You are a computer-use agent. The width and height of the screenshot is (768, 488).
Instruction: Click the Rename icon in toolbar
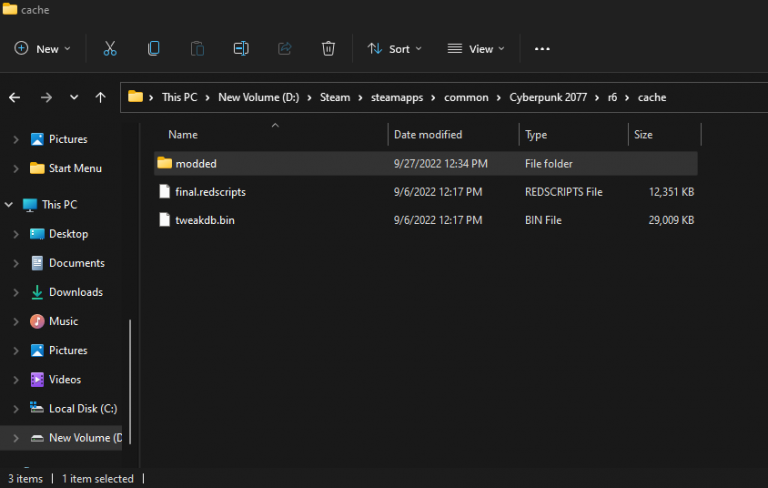point(241,48)
